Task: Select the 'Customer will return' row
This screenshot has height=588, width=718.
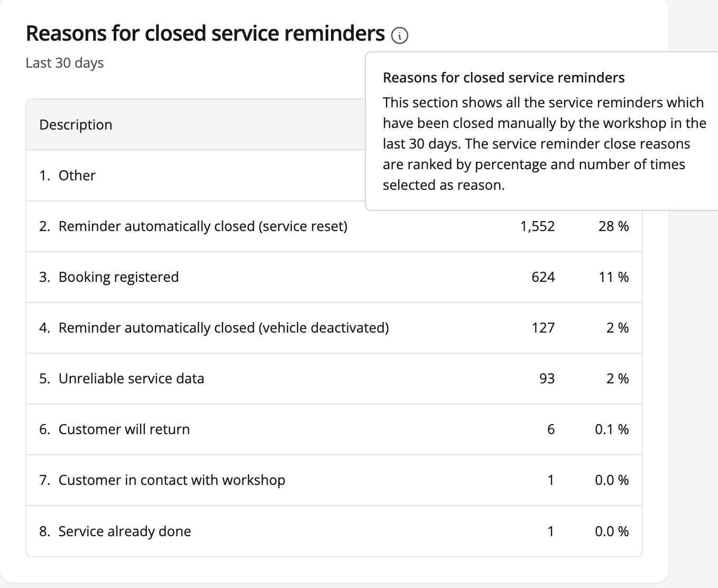Action: coord(124,429)
